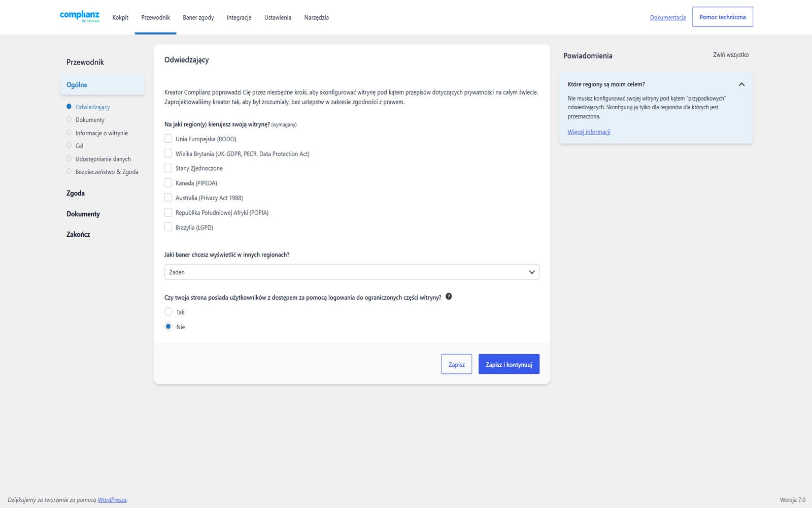The width and height of the screenshot is (812, 508).
Task: Enable Kanada (PIPEDA) region
Action: point(168,183)
